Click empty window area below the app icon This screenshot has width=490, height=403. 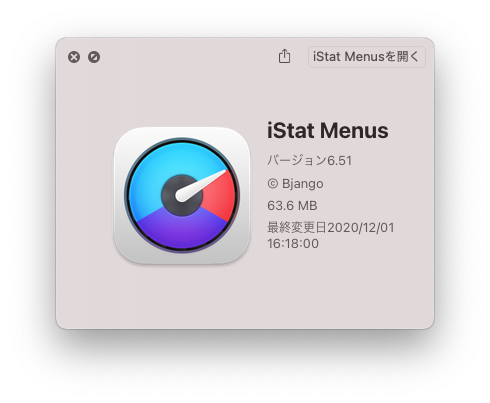tap(182, 297)
